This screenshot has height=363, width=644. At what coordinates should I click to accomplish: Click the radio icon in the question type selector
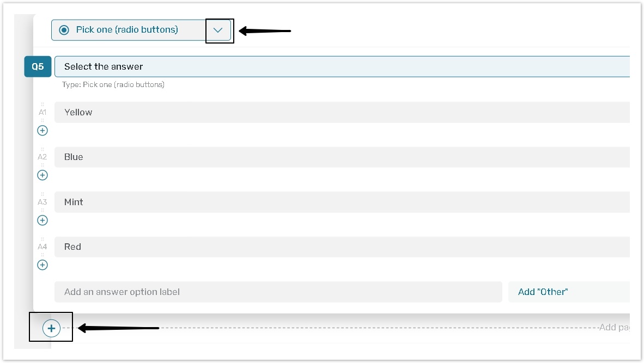tap(64, 30)
